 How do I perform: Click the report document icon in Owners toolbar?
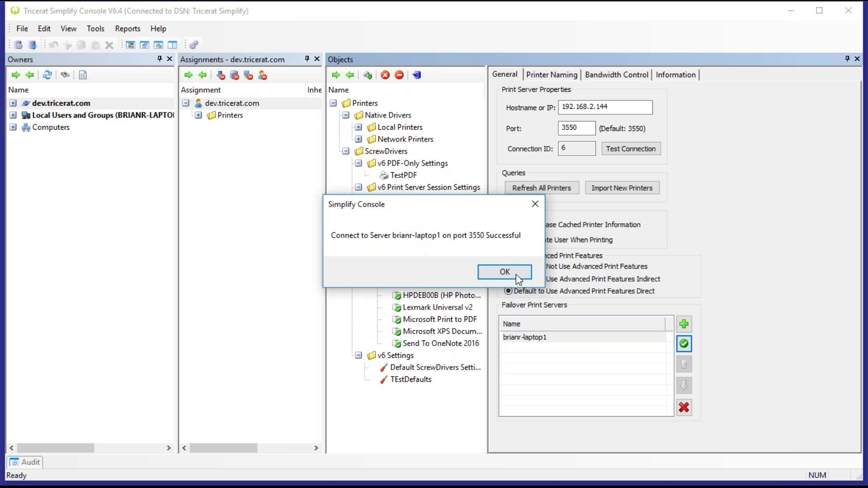[x=83, y=75]
